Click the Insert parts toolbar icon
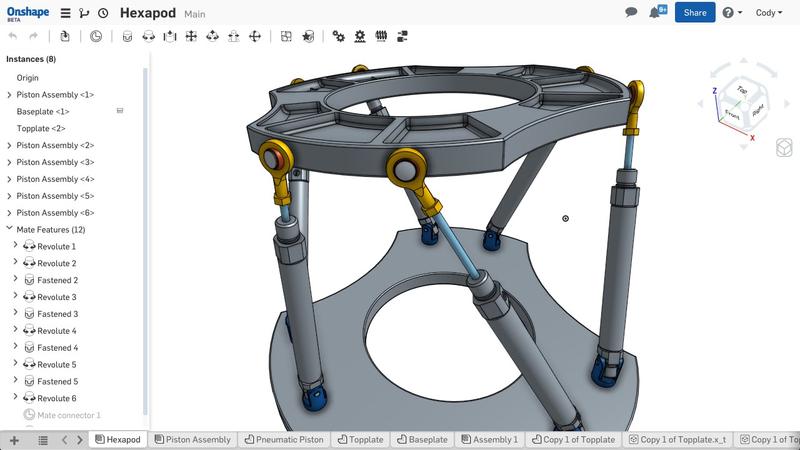The height and width of the screenshot is (450, 800). coord(65,36)
